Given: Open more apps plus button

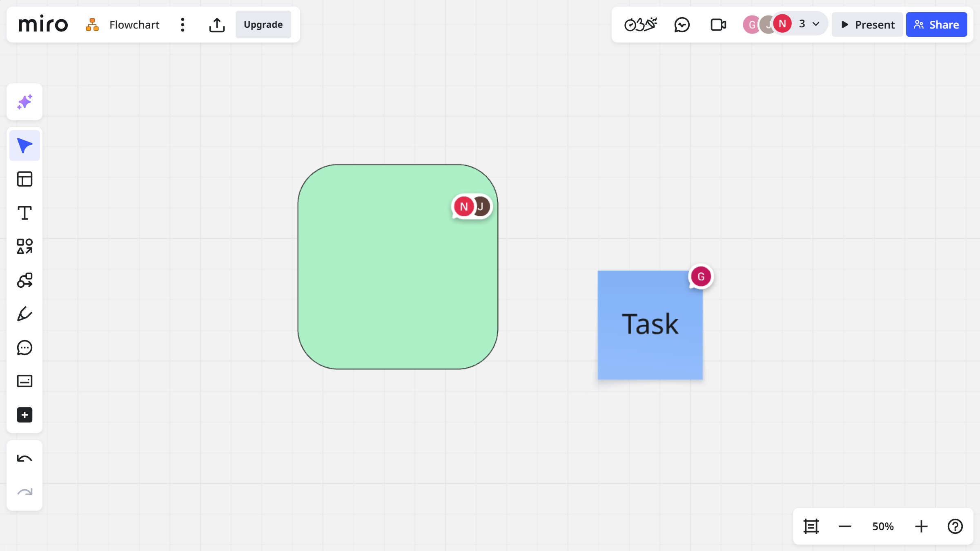Looking at the screenshot, I should (x=24, y=415).
